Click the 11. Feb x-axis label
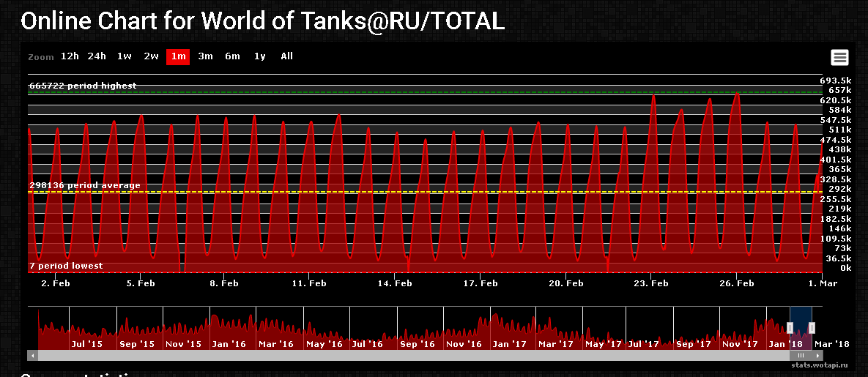 309,283
